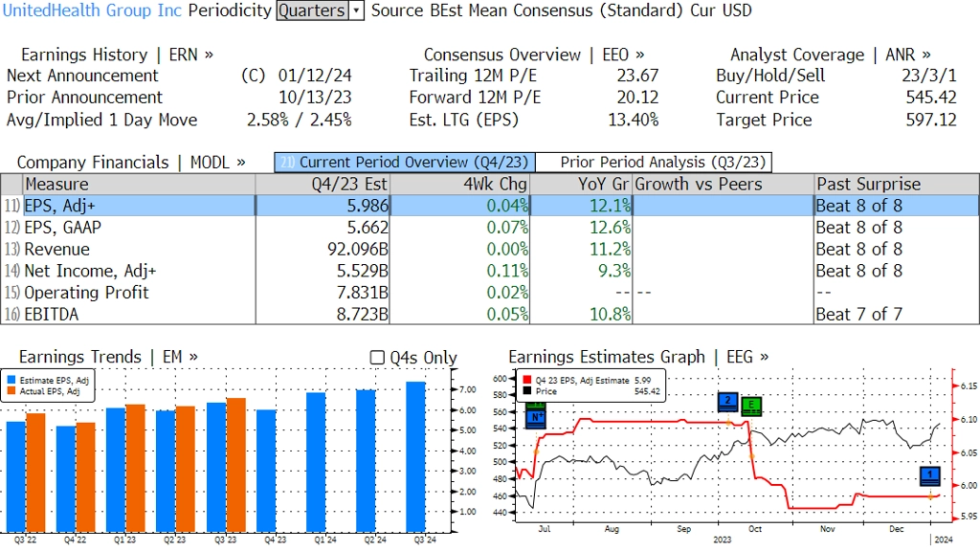
Task: Click the Q1'24 estimate bar
Action: [x=316, y=462]
